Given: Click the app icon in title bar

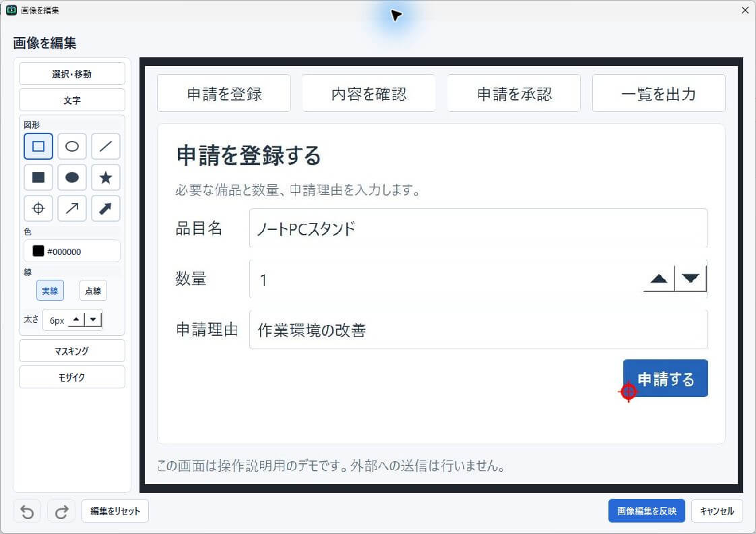Looking at the screenshot, I should point(11,10).
